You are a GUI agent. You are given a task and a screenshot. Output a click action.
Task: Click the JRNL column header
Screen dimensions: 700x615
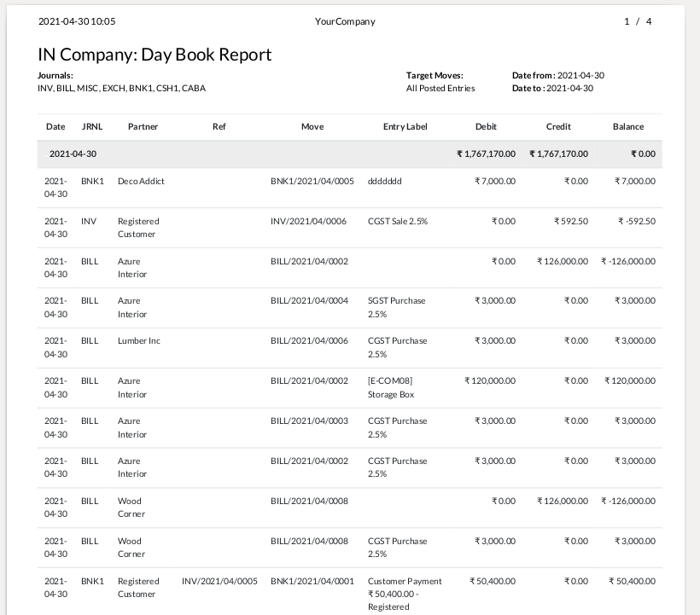coord(91,126)
